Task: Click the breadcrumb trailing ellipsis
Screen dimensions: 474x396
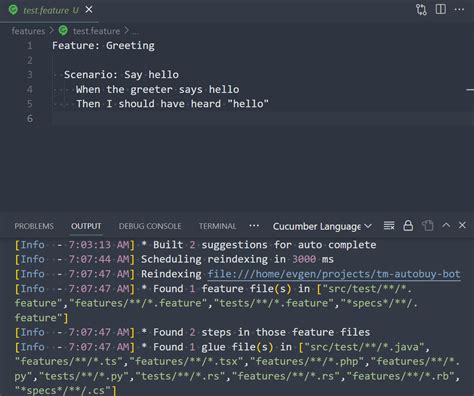Action: pyautogui.click(x=136, y=32)
